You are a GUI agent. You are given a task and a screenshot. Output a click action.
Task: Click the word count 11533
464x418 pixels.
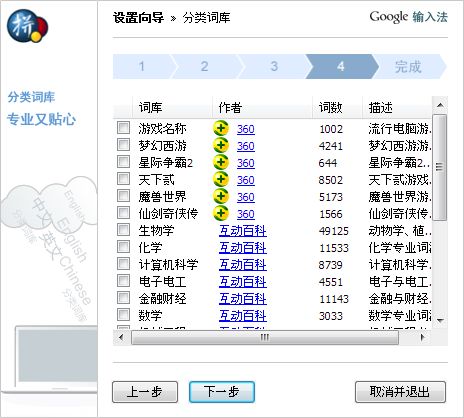(x=334, y=248)
